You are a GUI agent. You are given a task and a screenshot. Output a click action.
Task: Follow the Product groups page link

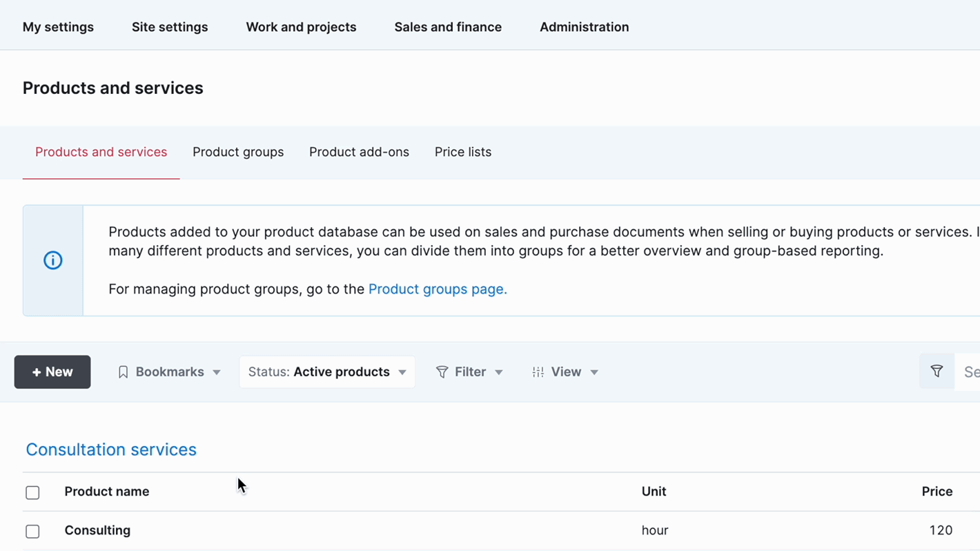click(x=438, y=289)
